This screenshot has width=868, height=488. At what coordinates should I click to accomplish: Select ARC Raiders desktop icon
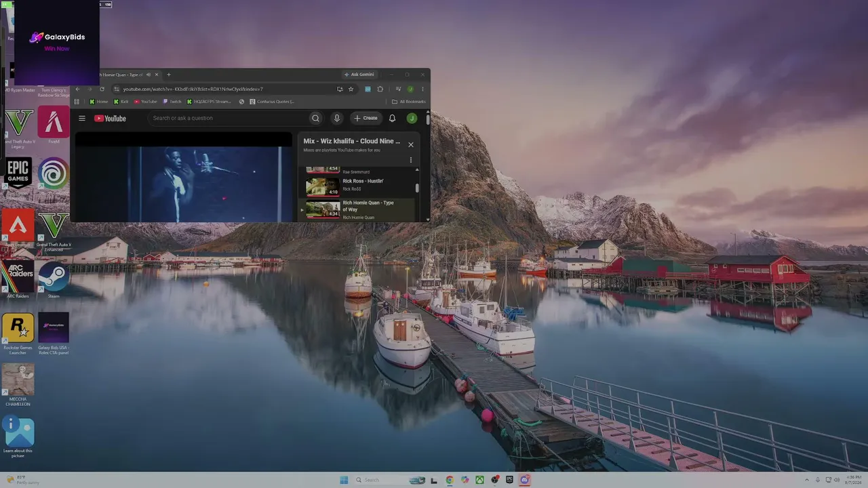coord(18,280)
